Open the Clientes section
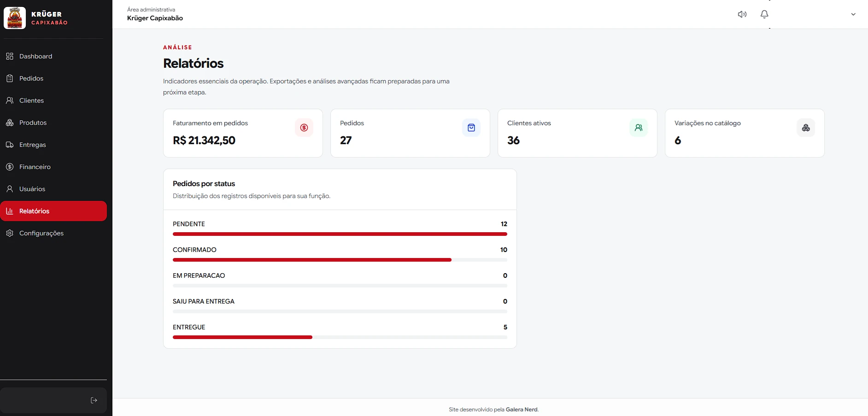Screen dimensions: 868x416 click(x=53, y=100)
